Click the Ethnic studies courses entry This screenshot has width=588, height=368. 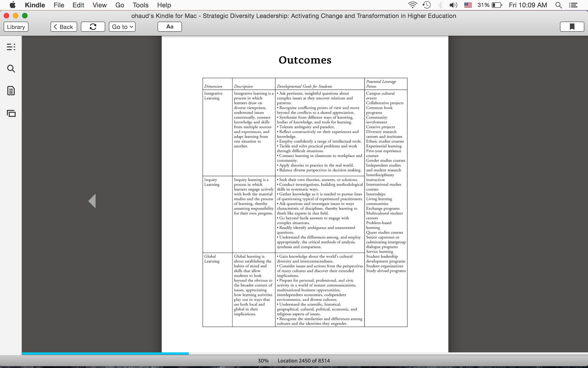(385, 141)
